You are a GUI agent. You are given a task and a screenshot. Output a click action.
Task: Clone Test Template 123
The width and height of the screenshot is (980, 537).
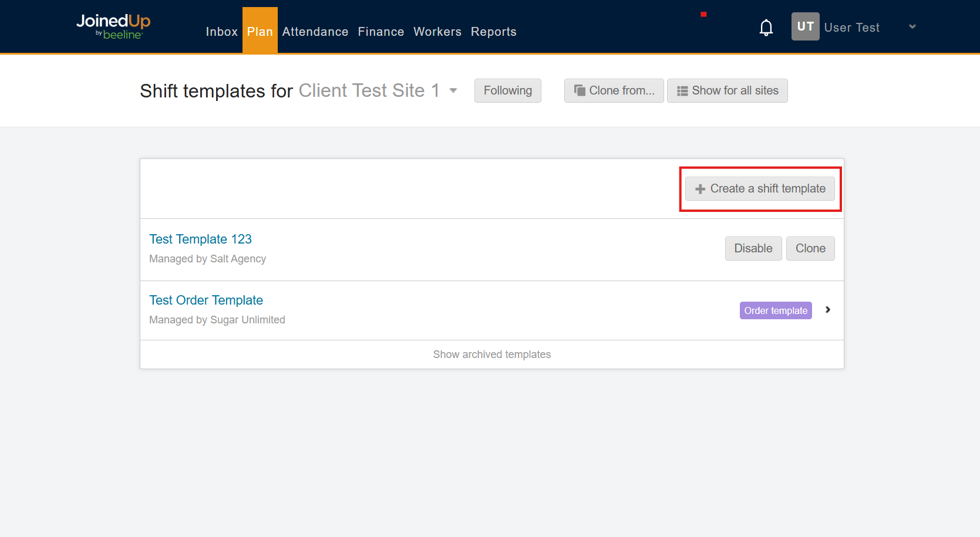[810, 248]
